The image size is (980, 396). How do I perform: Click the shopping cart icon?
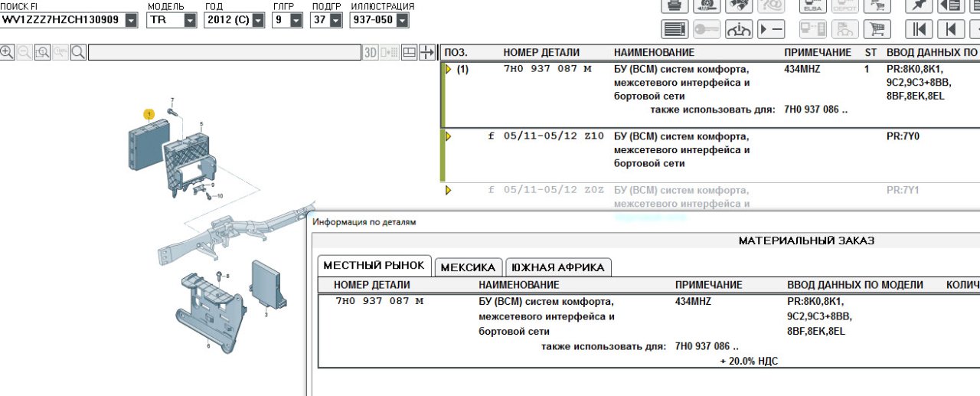(x=878, y=29)
